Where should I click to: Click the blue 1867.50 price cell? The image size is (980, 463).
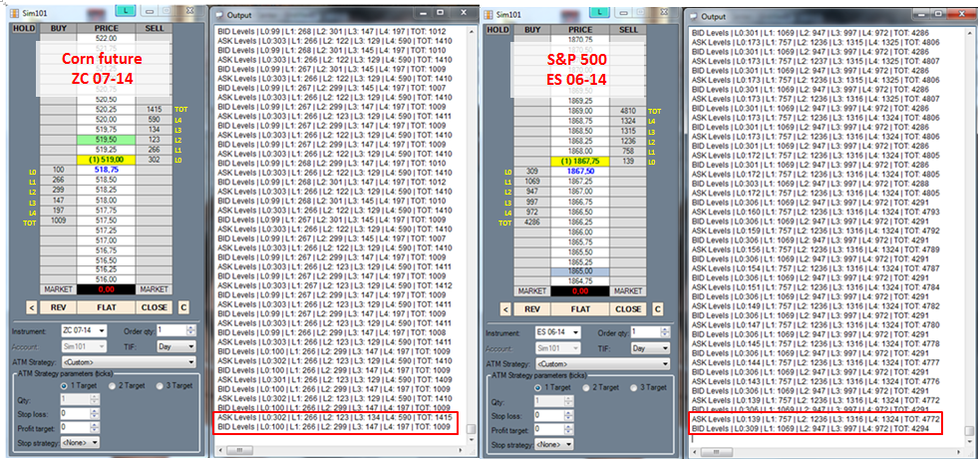click(x=580, y=171)
